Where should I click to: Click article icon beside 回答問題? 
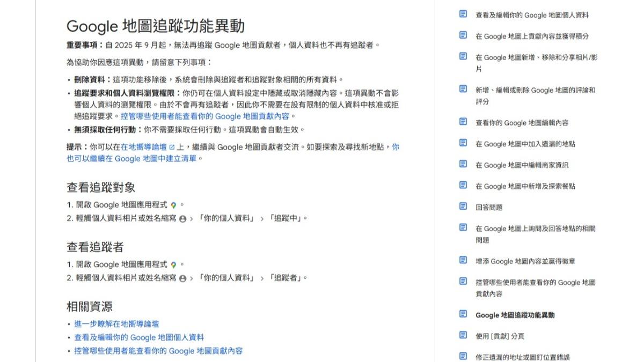(x=463, y=206)
